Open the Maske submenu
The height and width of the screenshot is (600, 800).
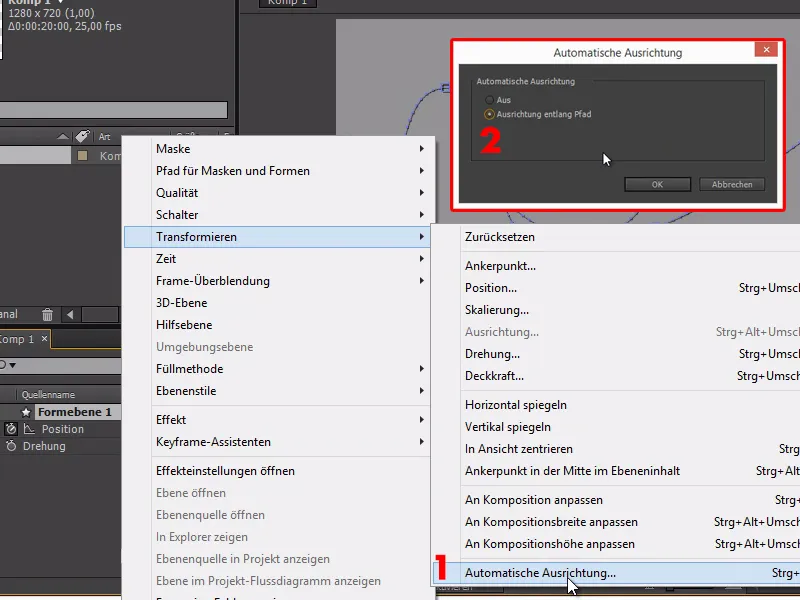click(x=278, y=148)
